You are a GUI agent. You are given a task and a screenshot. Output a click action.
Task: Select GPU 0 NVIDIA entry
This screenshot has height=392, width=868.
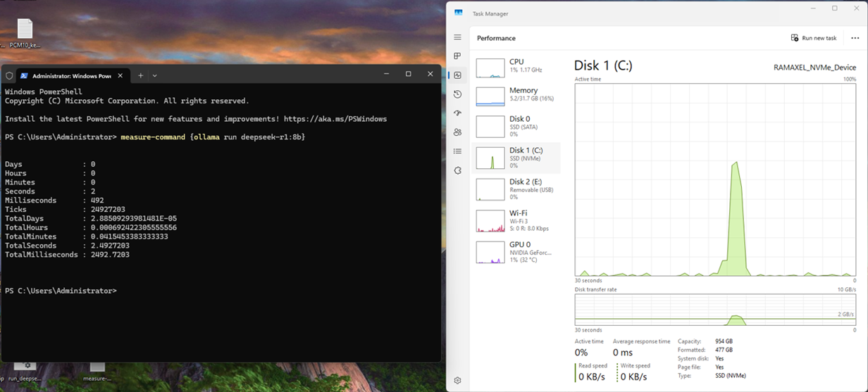516,252
